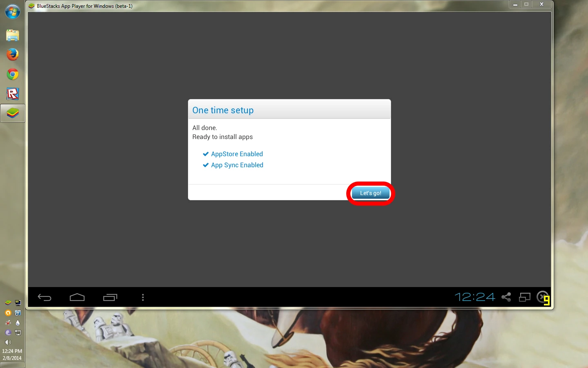
Task: Open the Roblox taskbar icon
Action: click(13, 94)
